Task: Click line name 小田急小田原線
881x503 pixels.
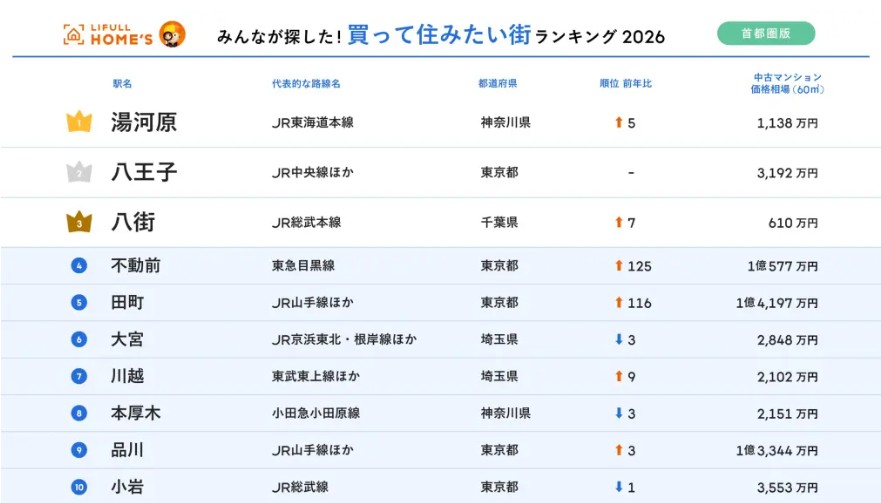Action: click(x=316, y=413)
